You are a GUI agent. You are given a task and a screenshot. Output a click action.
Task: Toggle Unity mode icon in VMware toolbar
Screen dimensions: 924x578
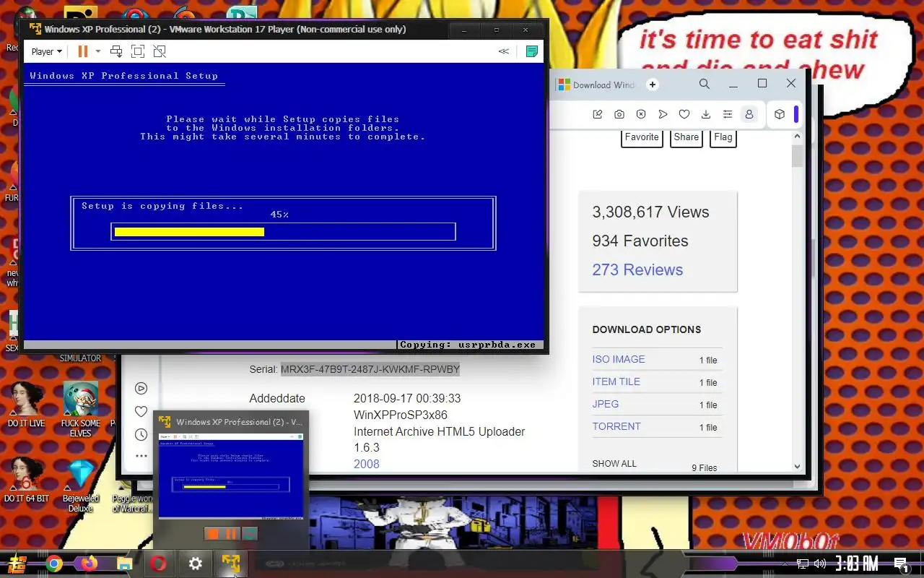click(x=160, y=51)
